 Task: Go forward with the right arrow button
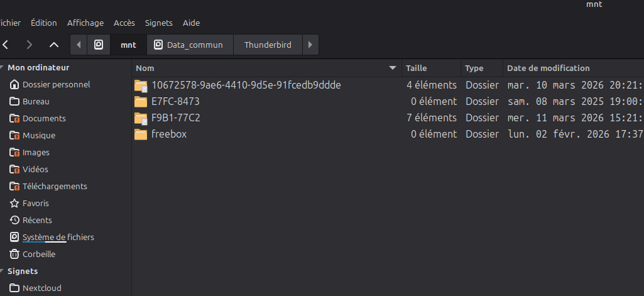pyautogui.click(x=30, y=45)
